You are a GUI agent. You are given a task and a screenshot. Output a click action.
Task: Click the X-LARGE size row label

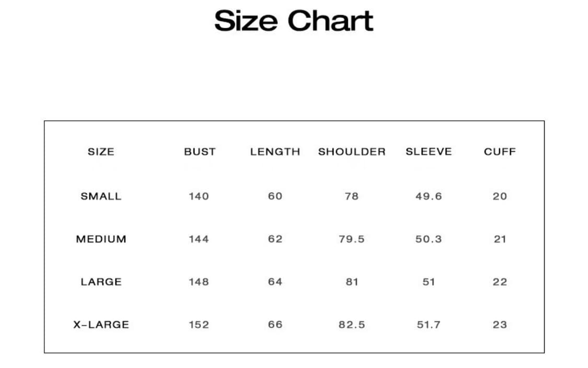[101, 325]
